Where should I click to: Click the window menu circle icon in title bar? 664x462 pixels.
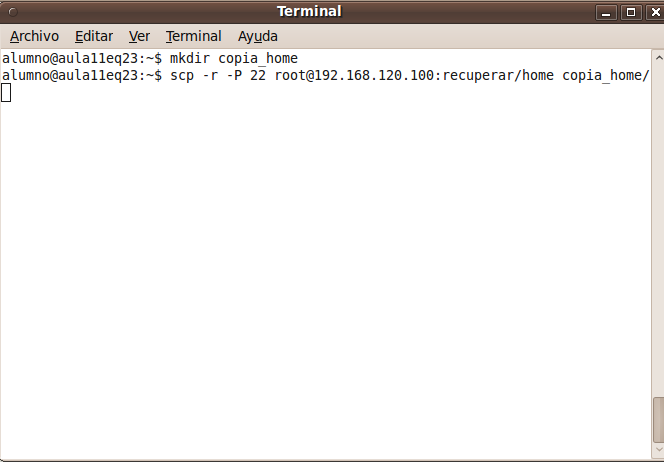pyautogui.click(x=13, y=12)
